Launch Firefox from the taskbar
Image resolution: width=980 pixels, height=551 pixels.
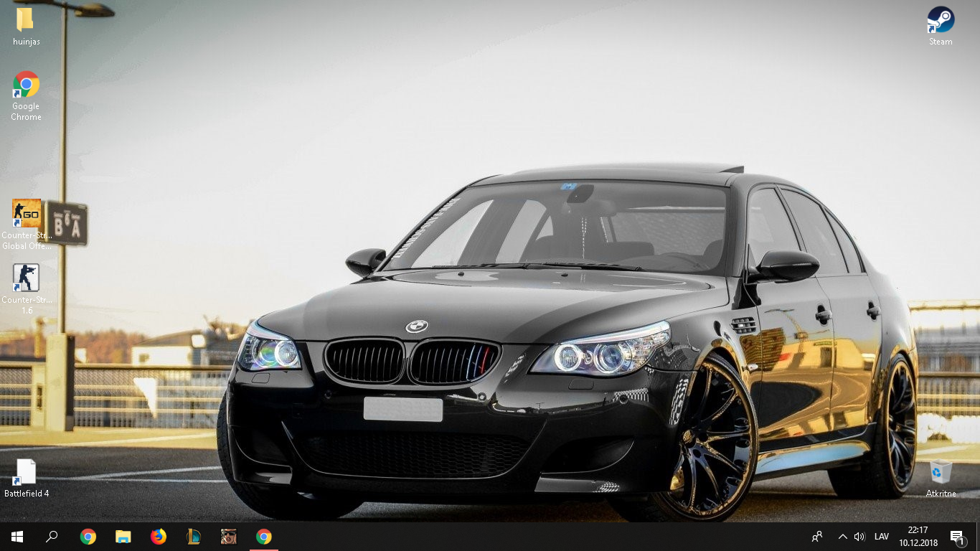click(x=159, y=537)
